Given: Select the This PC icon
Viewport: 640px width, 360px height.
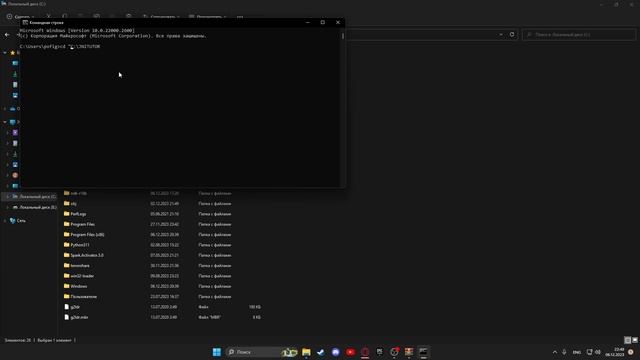Looking at the screenshot, I should click(x=13, y=122).
